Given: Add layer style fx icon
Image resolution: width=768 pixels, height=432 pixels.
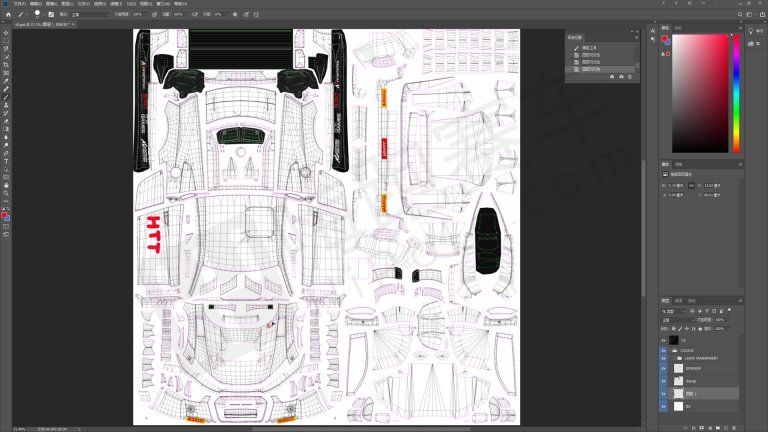Looking at the screenshot, I should (694, 428).
